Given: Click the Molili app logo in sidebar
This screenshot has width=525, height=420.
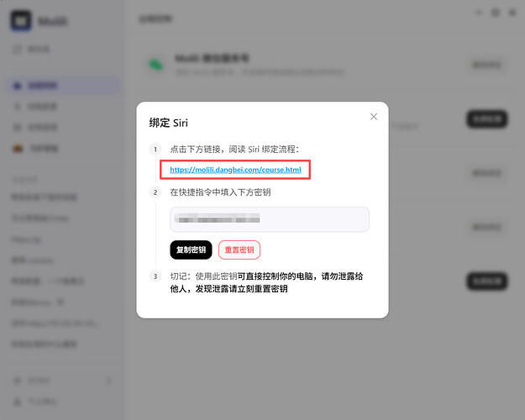Looking at the screenshot, I should tap(21, 21).
